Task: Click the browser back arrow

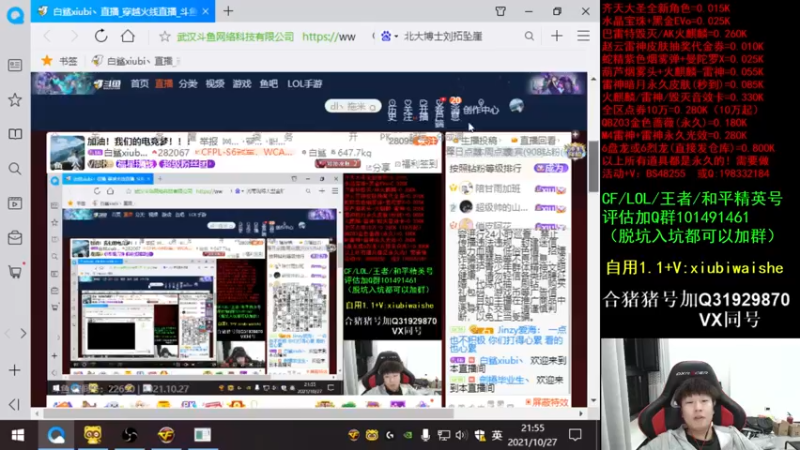Action: tap(47, 36)
